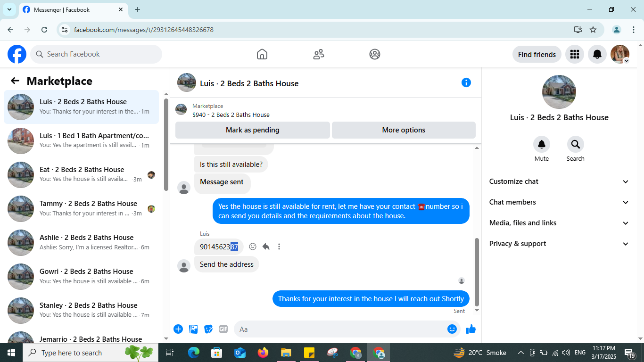Launch Microsoft Edge from the taskbar

[194, 353]
